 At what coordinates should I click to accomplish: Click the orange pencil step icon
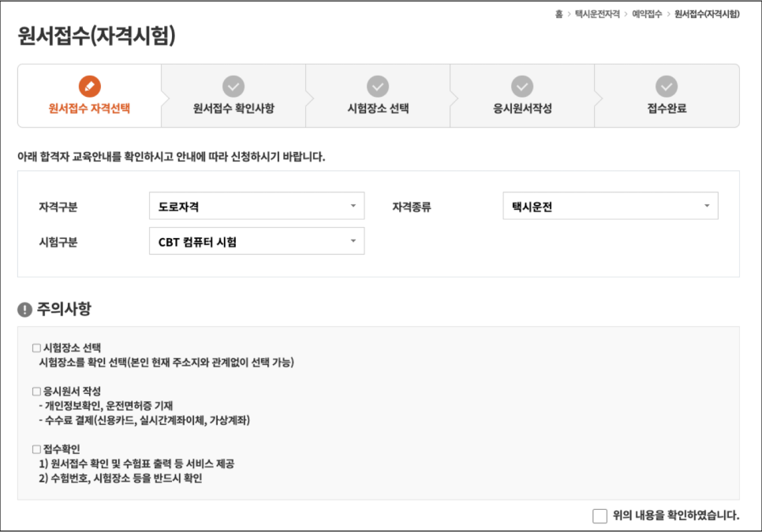click(89, 87)
